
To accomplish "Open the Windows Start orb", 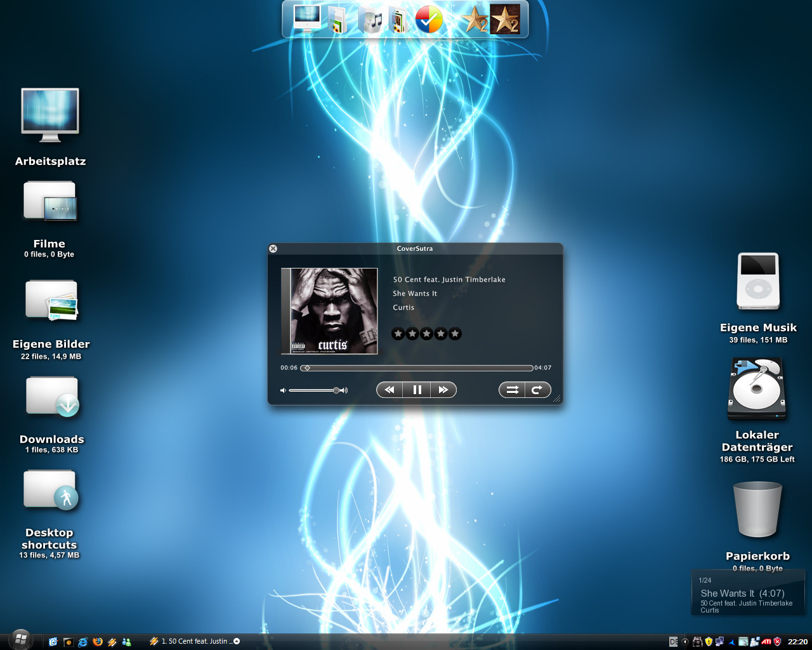I will pos(20,640).
